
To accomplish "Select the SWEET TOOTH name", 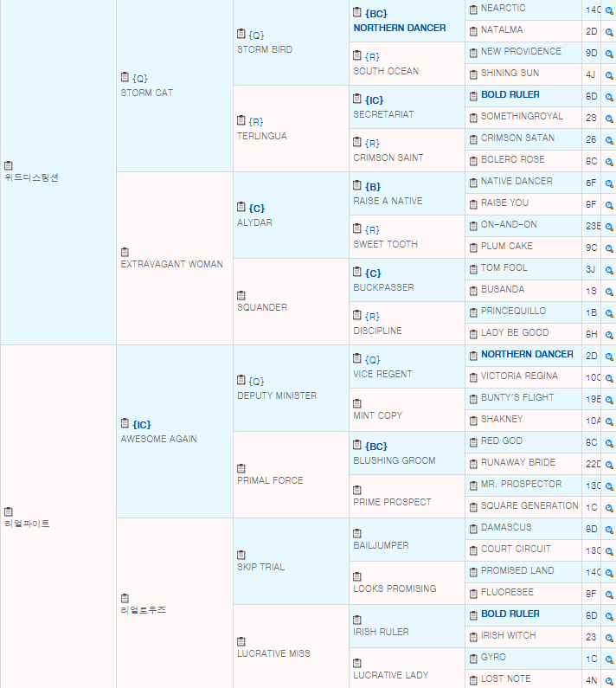I will (x=385, y=244).
